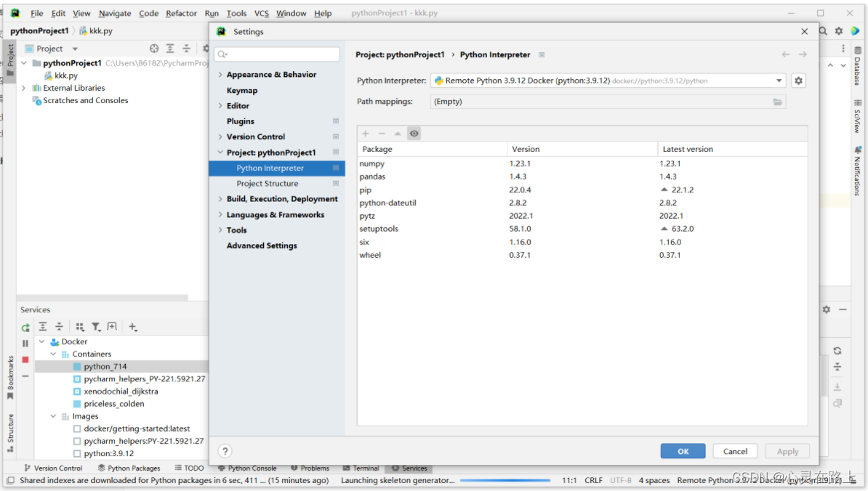Go forward in settings history

(803, 54)
